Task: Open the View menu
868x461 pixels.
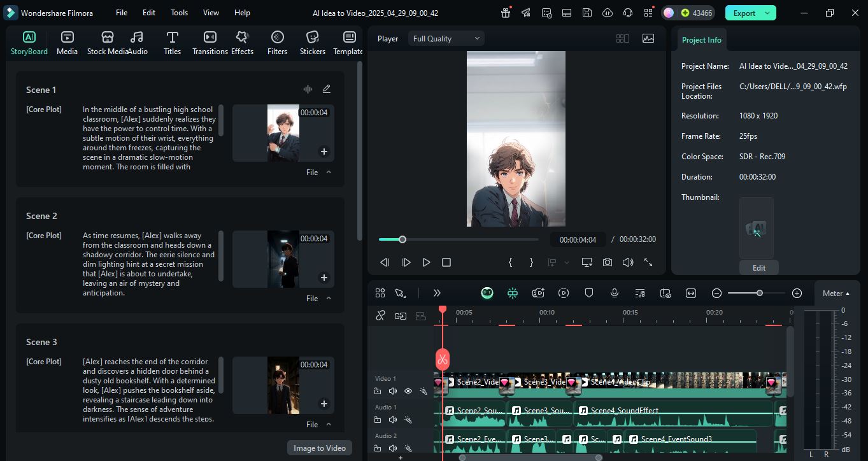Action: 211,13
